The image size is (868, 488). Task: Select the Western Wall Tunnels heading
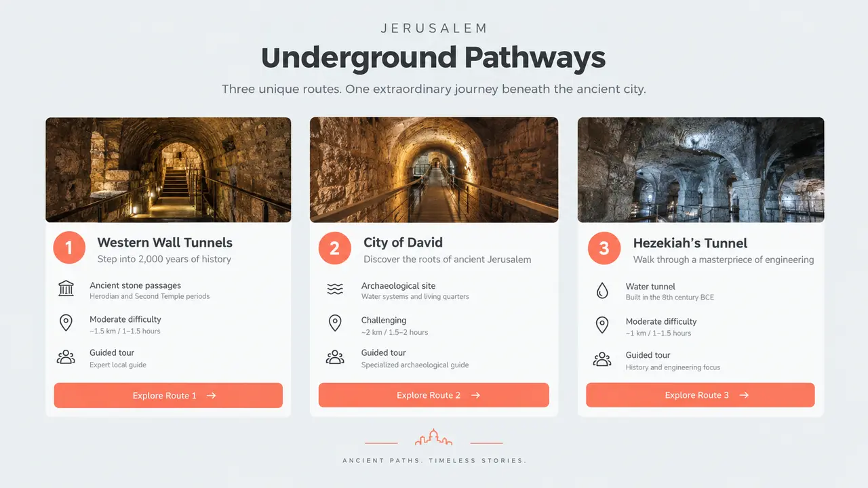point(165,242)
